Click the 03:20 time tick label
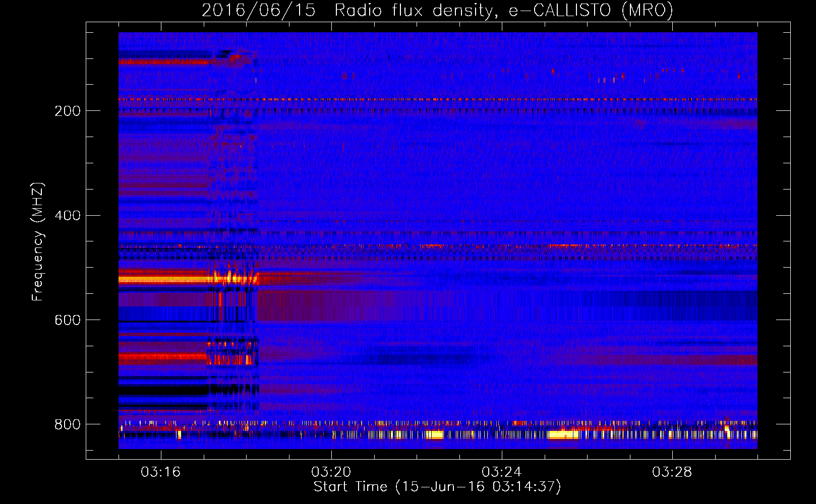Screen dimensions: 816x504 coord(331,472)
